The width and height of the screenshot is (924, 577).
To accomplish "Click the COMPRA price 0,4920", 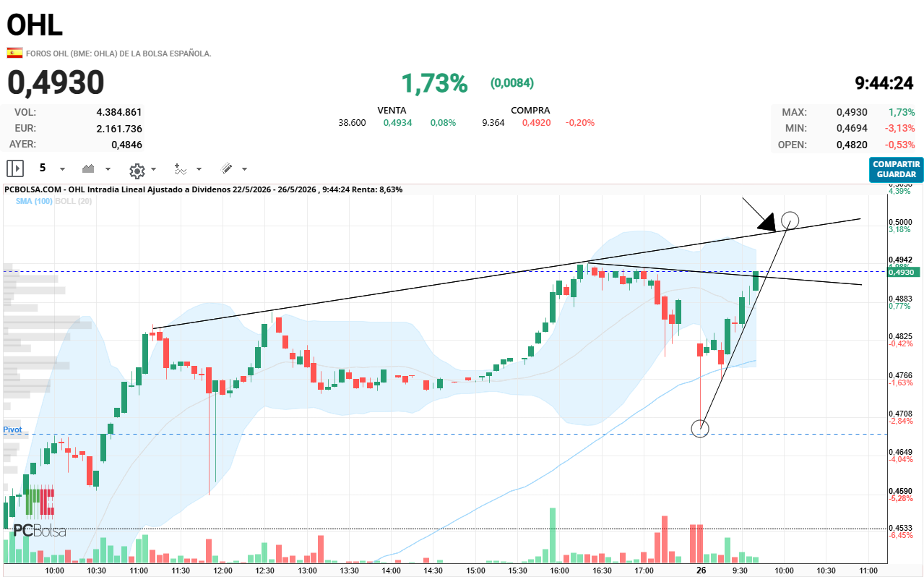I will (x=536, y=122).
